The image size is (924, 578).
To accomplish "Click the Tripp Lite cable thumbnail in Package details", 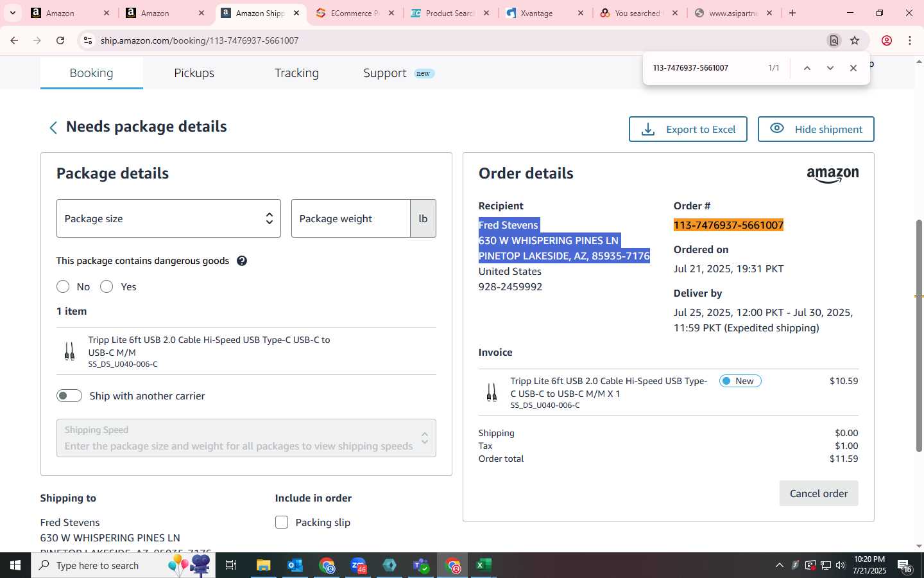I will 69,351.
